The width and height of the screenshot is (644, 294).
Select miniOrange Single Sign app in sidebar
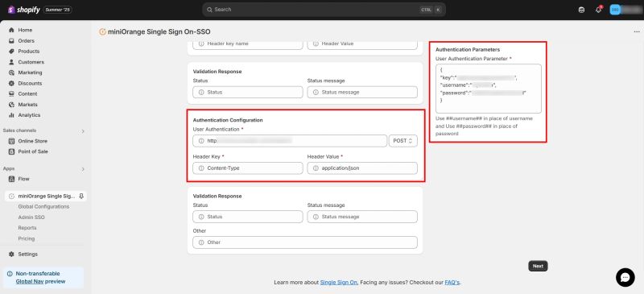[46, 197]
